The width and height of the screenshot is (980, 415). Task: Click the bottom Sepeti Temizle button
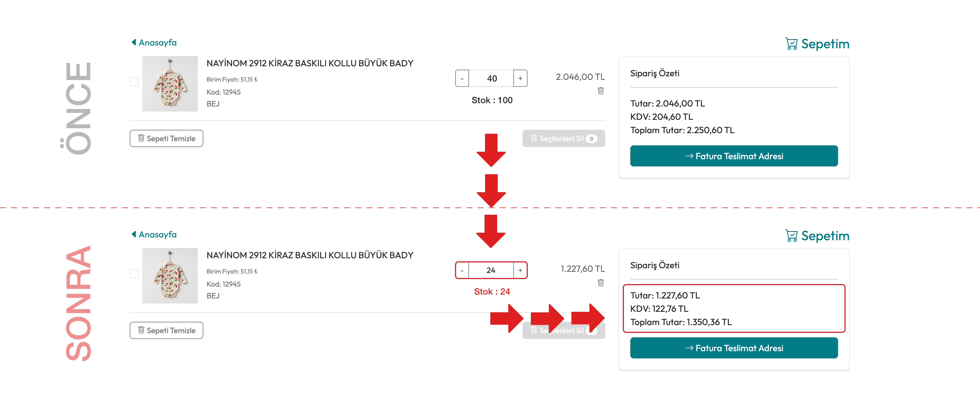pos(166,330)
